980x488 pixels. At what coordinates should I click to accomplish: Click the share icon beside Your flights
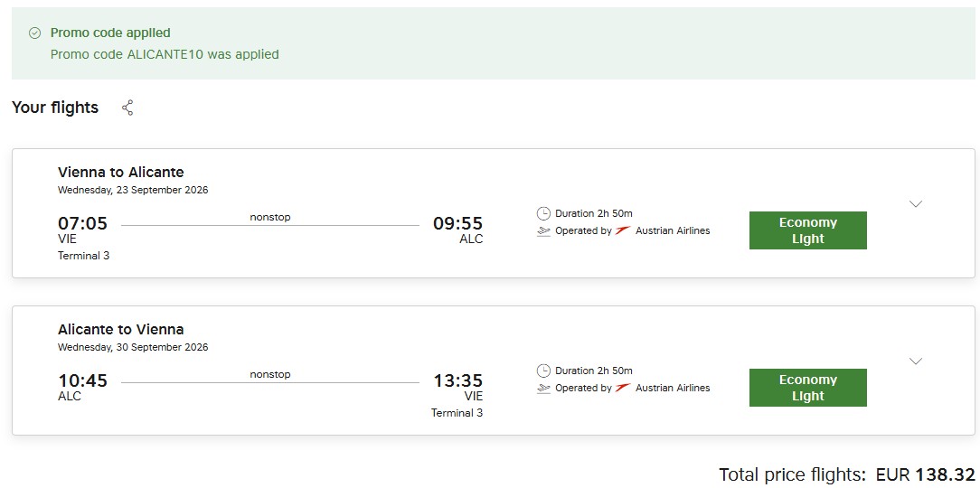pos(127,108)
